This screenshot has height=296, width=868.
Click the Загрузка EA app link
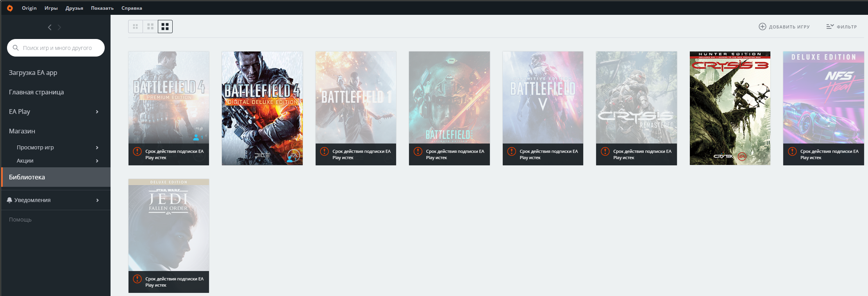33,73
